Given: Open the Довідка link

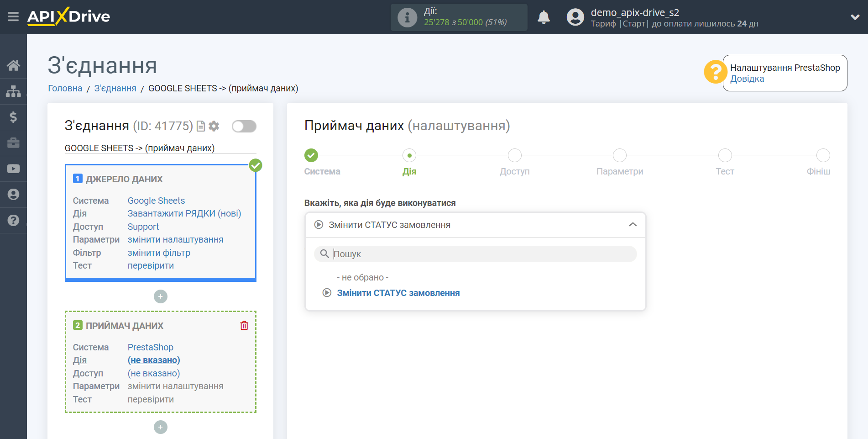Looking at the screenshot, I should coord(747,79).
